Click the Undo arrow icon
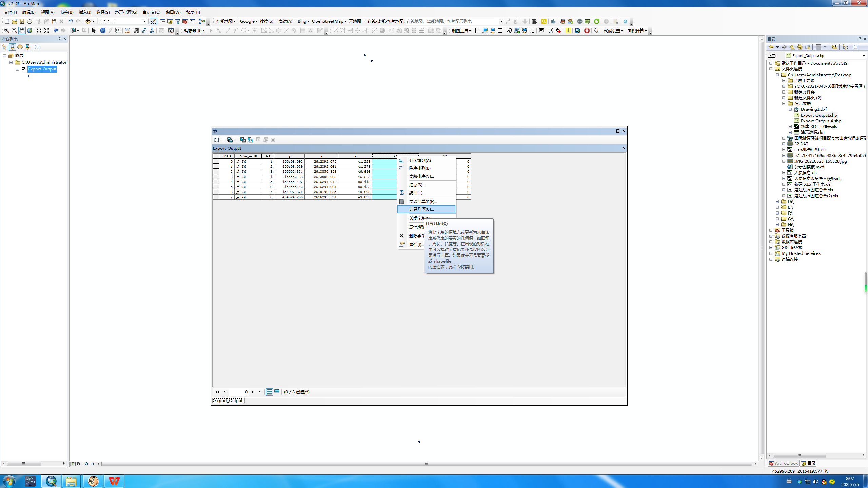This screenshot has width=868, height=488. 71,21
